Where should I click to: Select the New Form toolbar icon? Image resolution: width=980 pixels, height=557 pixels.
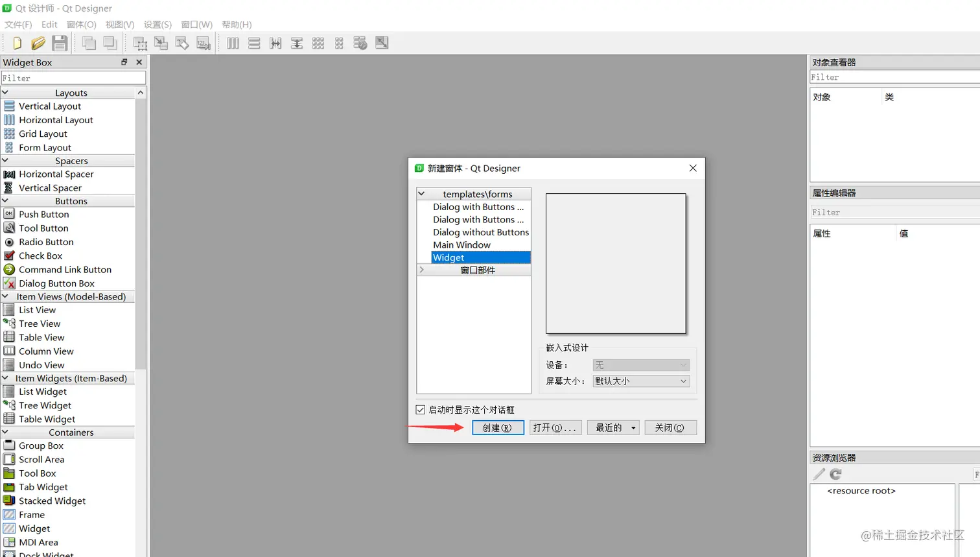[16, 43]
